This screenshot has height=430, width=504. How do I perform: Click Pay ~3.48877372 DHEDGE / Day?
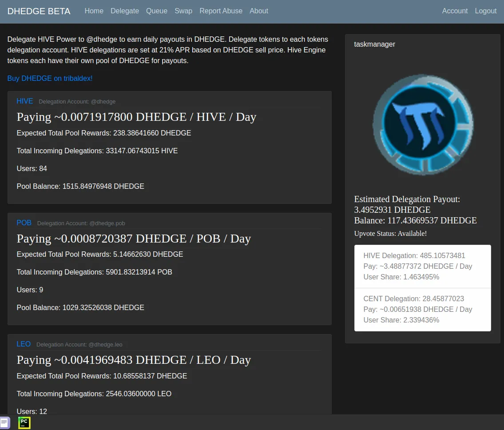418,266
